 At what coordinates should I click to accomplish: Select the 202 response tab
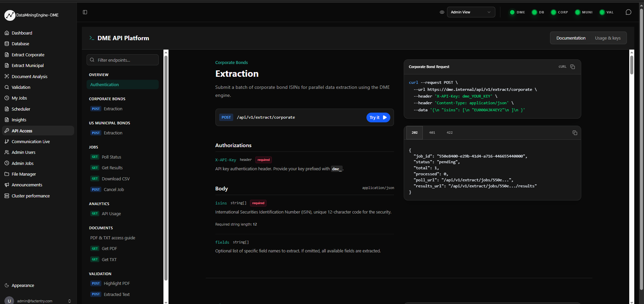coord(414,133)
